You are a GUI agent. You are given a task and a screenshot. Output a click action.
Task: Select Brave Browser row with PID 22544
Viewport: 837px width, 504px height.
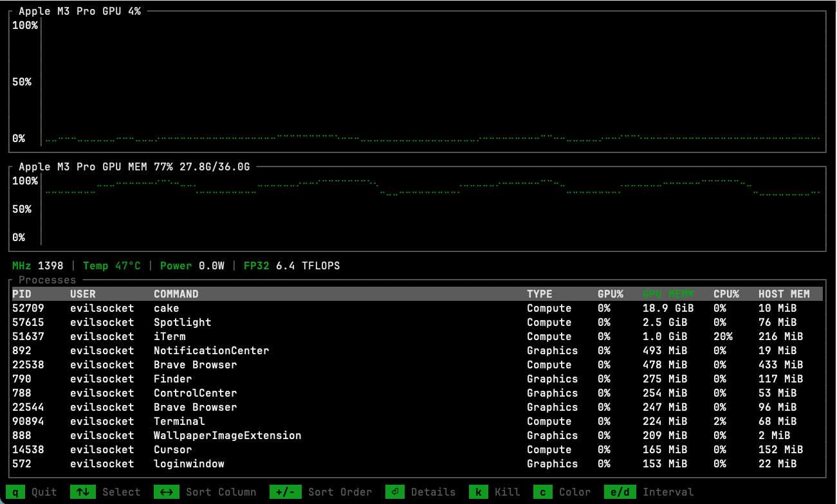coord(418,407)
